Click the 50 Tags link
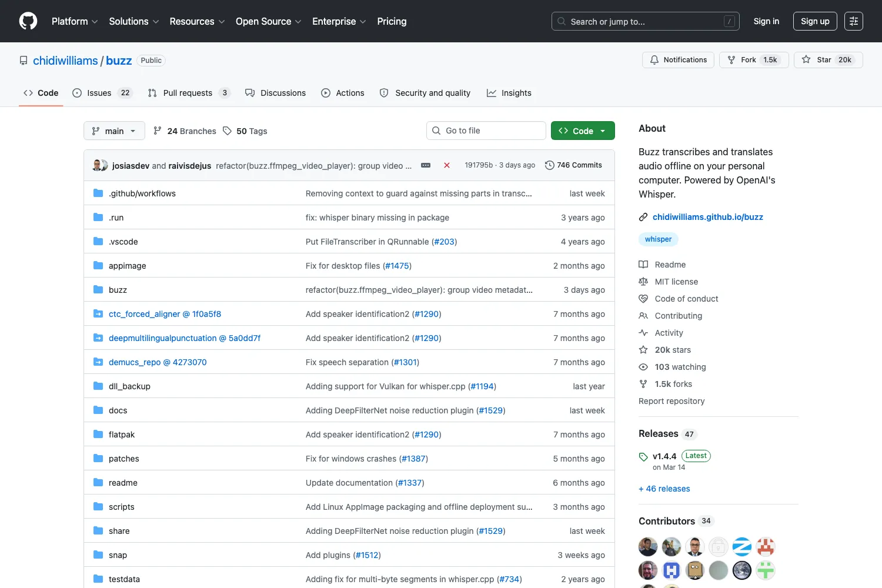This screenshot has width=882, height=588. (x=245, y=131)
